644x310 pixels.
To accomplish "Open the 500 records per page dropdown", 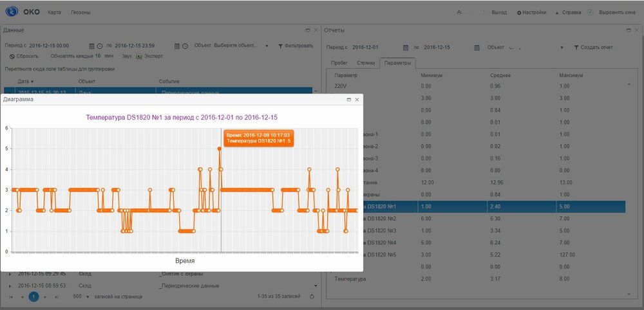I will (x=81, y=296).
